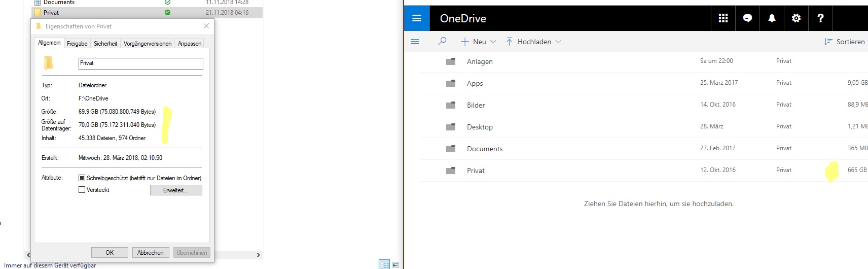Toggle the Versteckt checkbox
Screen dimensions: 868x269
(x=82, y=190)
